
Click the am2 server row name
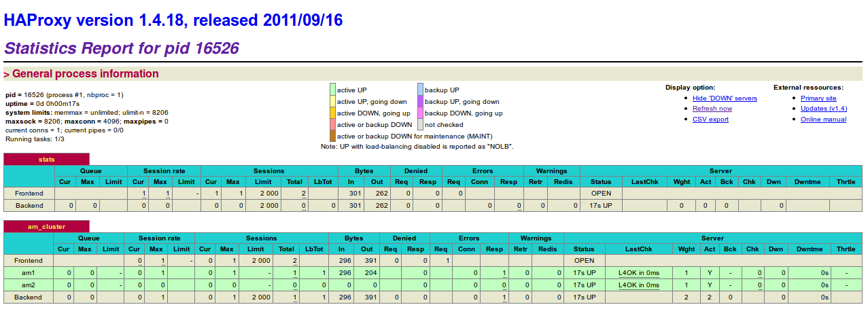29,285
